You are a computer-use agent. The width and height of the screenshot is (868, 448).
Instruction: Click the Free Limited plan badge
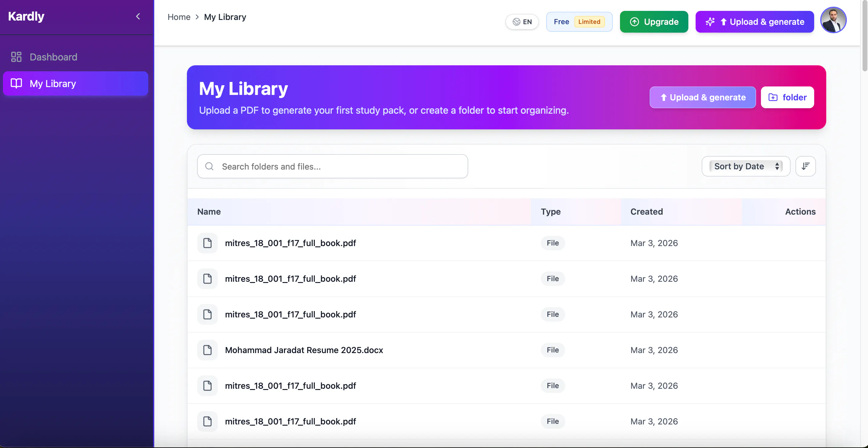579,22
